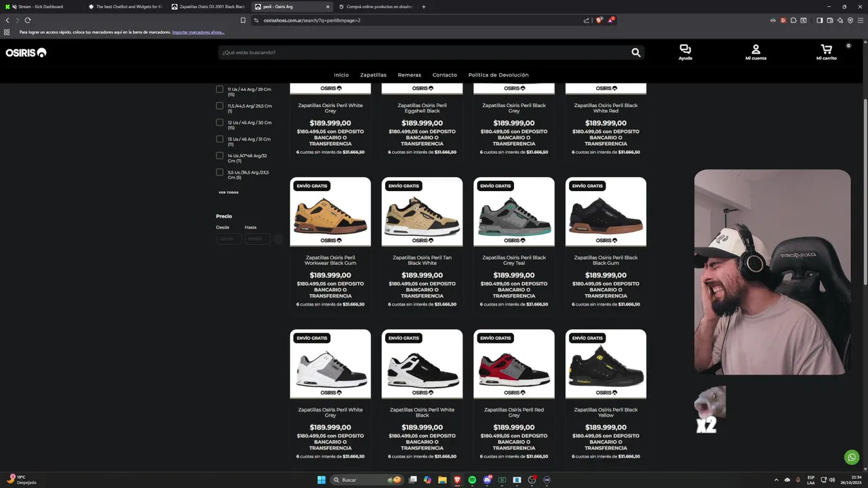Check the 13 Us / 46 Arg size filter

(219, 139)
